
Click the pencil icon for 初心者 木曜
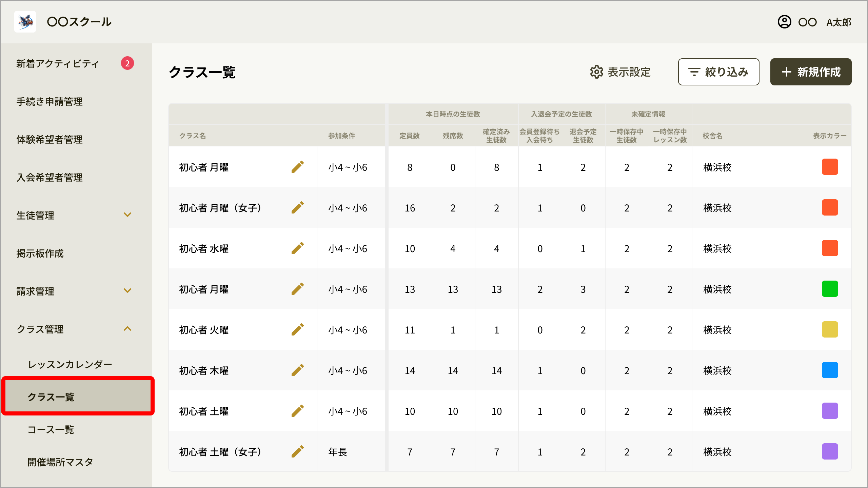[x=297, y=370]
